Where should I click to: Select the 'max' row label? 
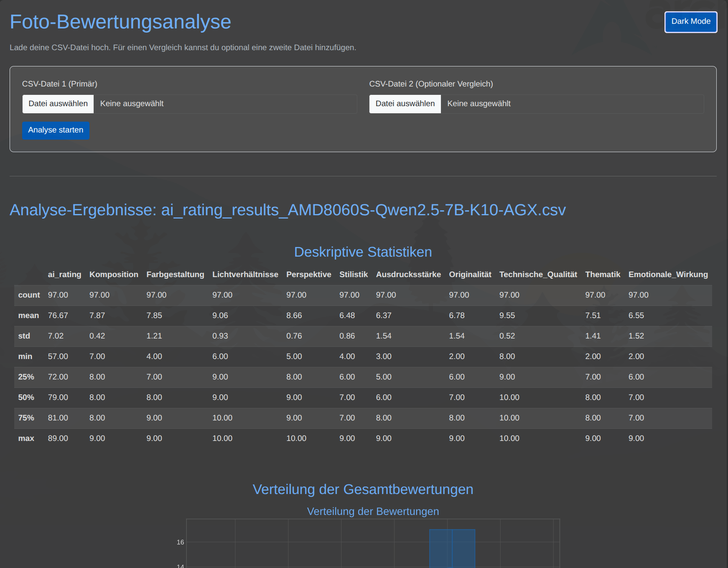(26, 438)
